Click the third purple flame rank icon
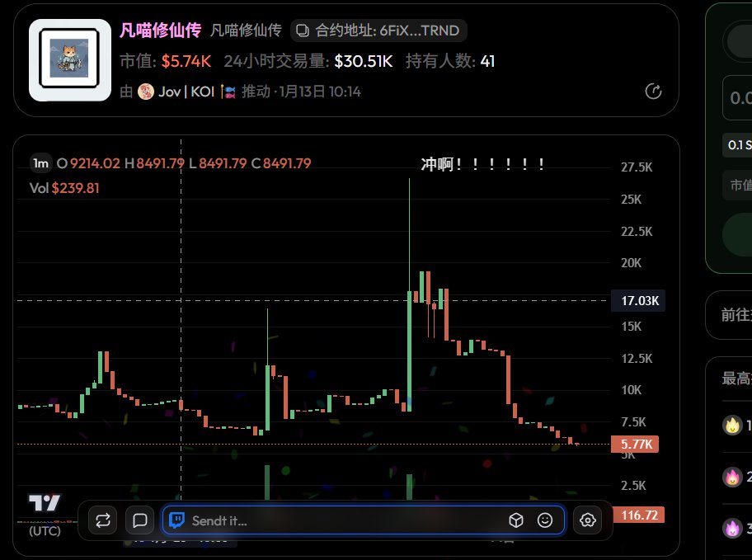 coord(732,529)
